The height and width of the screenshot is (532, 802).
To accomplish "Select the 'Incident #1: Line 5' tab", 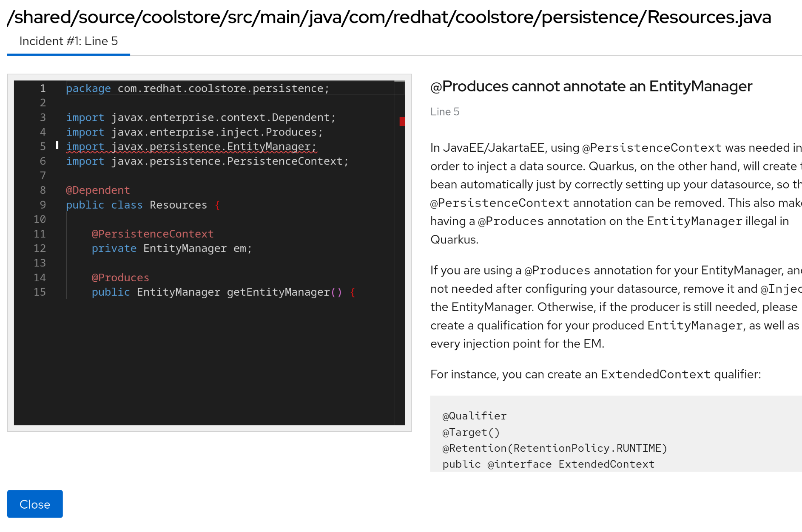I will tap(68, 41).
